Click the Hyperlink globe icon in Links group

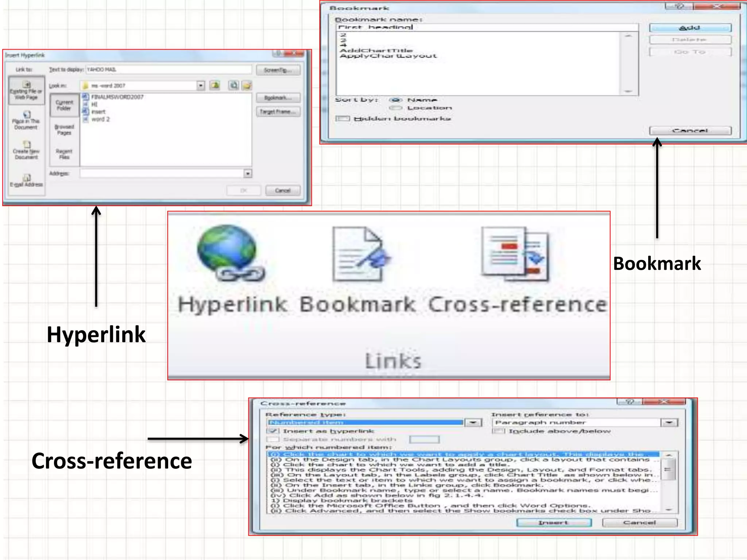click(x=231, y=253)
